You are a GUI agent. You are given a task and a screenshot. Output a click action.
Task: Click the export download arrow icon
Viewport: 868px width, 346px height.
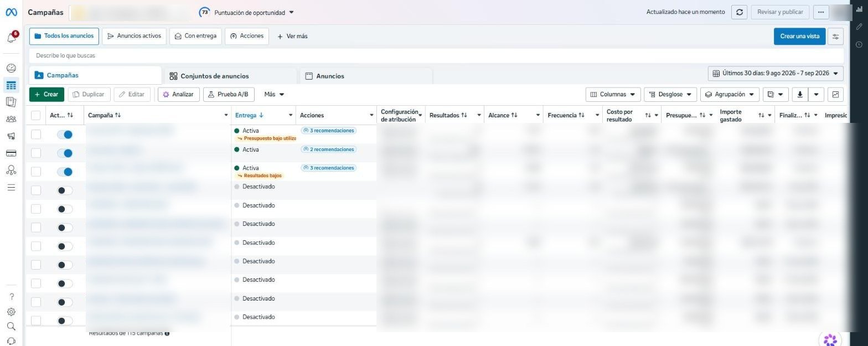(x=800, y=94)
